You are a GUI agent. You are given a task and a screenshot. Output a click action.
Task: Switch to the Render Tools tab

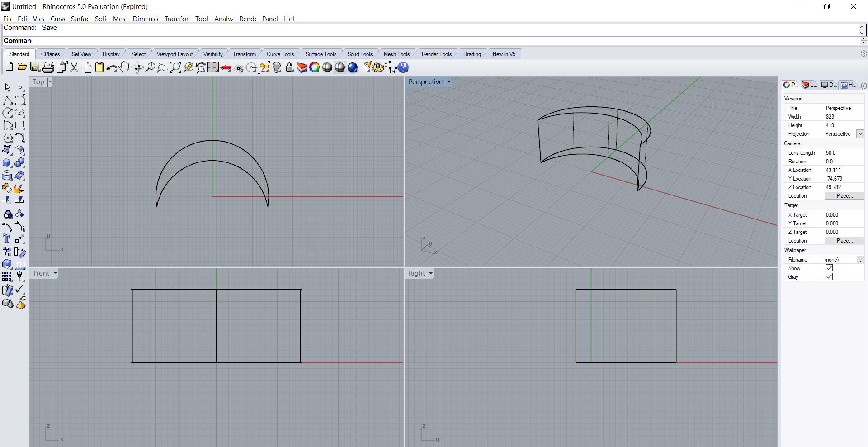click(x=437, y=54)
